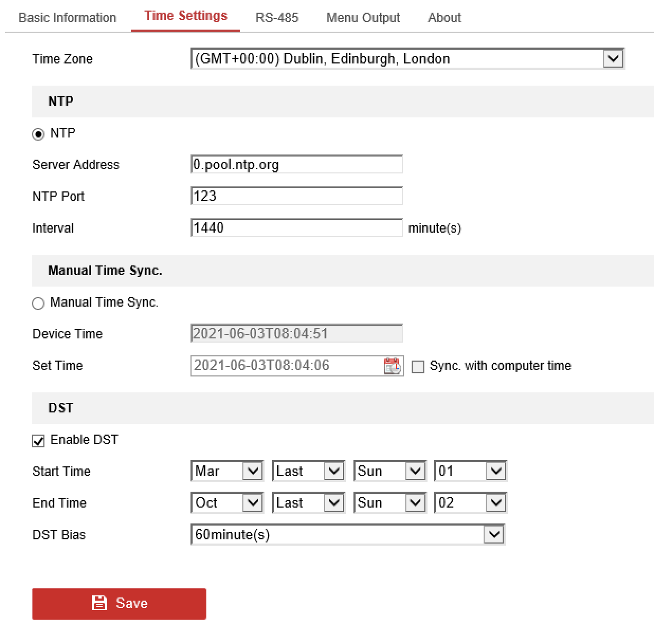The height and width of the screenshot is (644, 654).
Task: Select the Manual Time Sync. radio button
Action: [x=38, y=303]
